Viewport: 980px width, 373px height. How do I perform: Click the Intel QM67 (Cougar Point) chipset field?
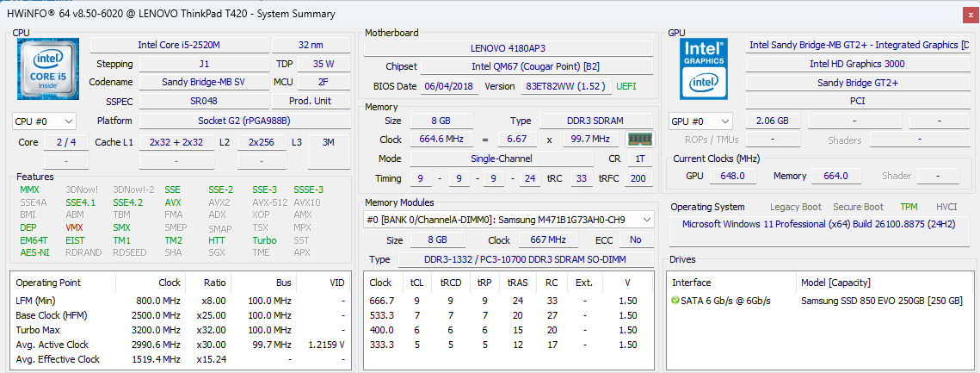pos(536,67)
